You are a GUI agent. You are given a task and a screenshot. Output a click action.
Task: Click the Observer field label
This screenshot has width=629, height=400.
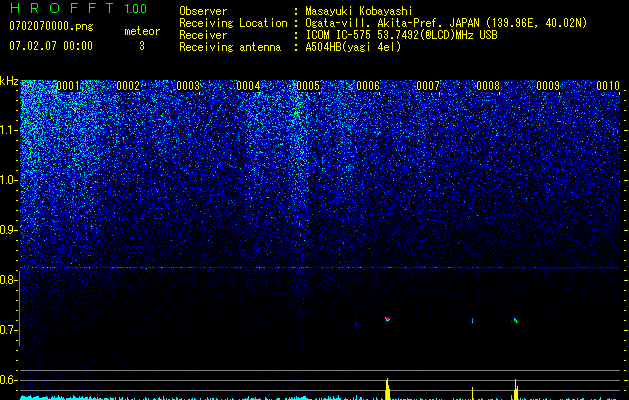(x=203, y=11)
